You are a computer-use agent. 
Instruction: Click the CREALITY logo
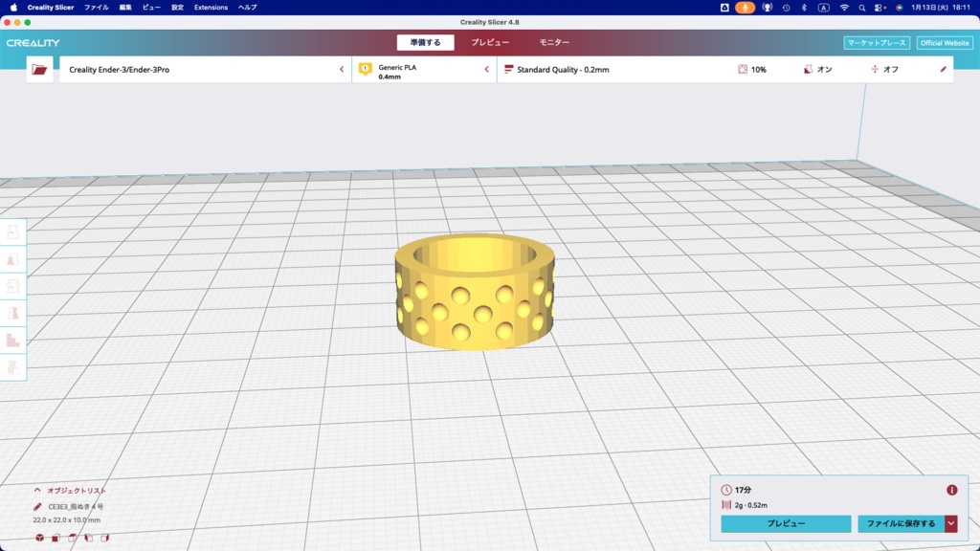click(33, 43)
